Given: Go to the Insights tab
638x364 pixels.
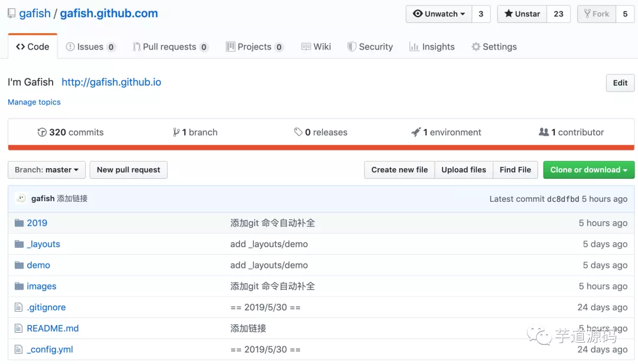Looking at the screenshot, I should [432, 46].
